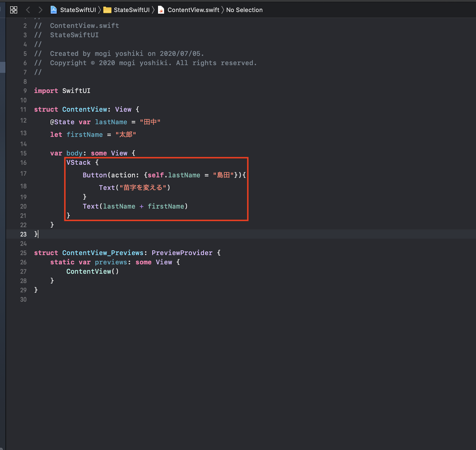Click the "苗字を変える" string
Image resolution: width=476 pixels, height=450 pixels.
[143, 188]
